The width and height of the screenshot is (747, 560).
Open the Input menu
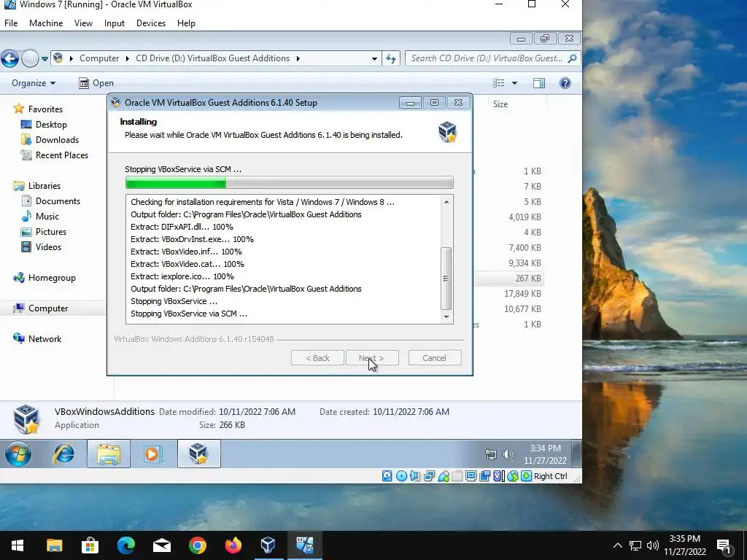pyautogui.click(x=115, y=23)
